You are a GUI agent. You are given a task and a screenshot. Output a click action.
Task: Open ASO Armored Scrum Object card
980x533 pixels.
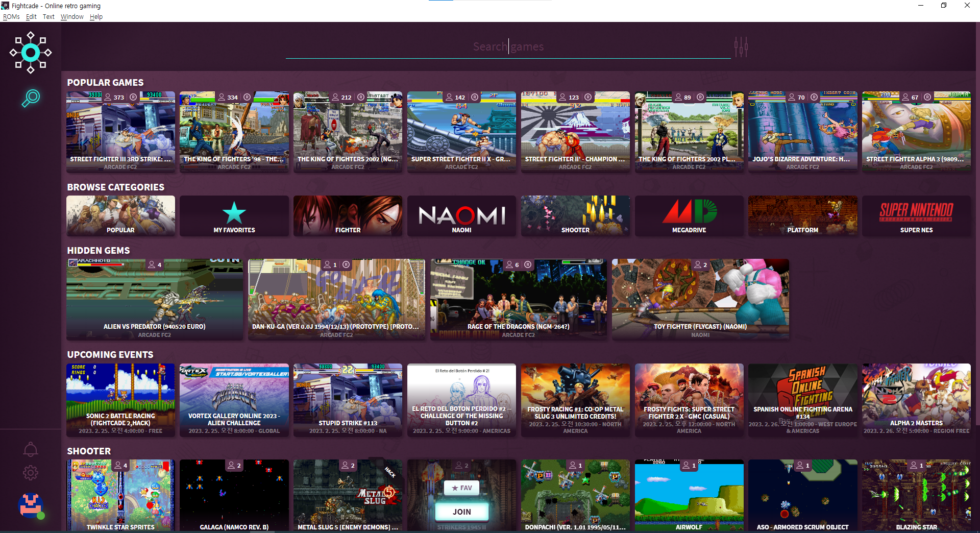(x=803, y=495)
